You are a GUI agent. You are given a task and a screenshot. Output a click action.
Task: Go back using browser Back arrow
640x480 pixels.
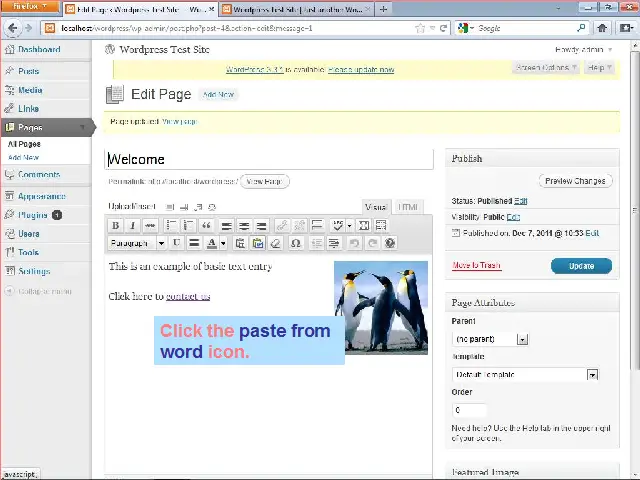(12, 28)
